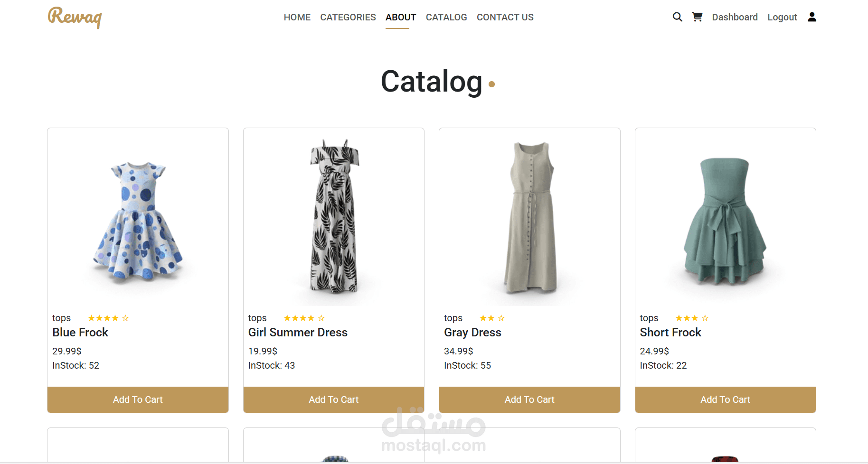Image resolution: width=868 pixels, height=464 pixels.
Task: Click the Girl Summer Dress title
Action: [298, 332]
